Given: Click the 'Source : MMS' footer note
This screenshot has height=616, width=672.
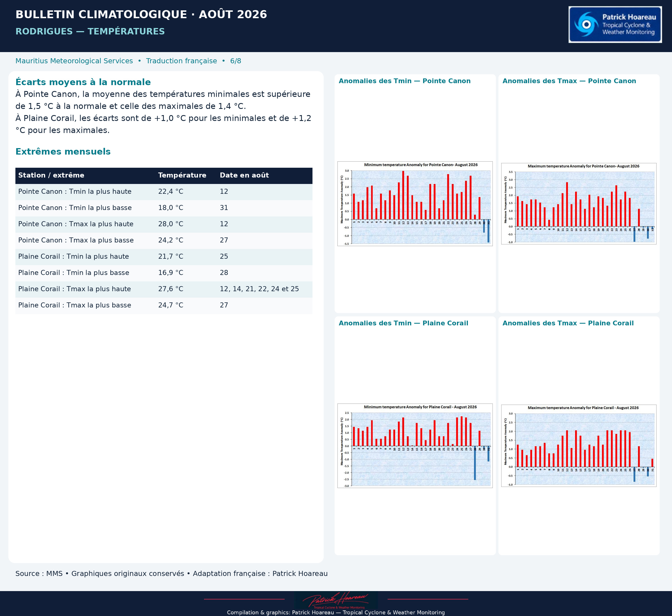Looking at the screenshot, I should click(x=39, y=574).
